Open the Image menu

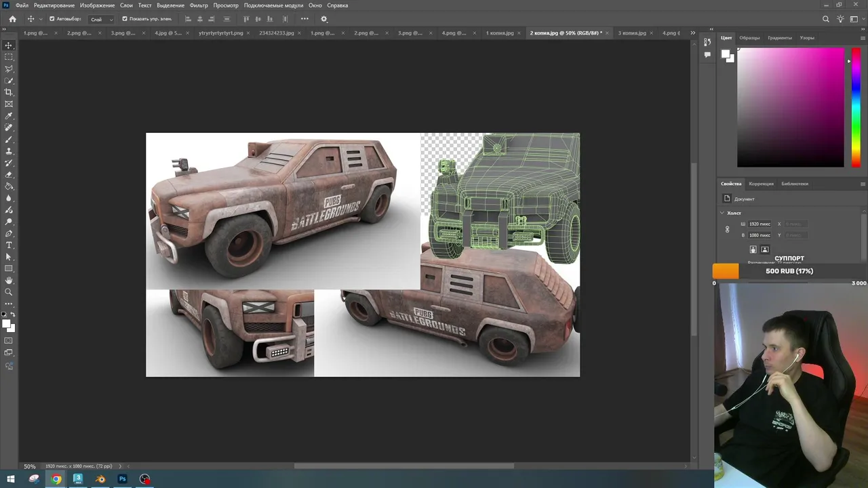97,5
